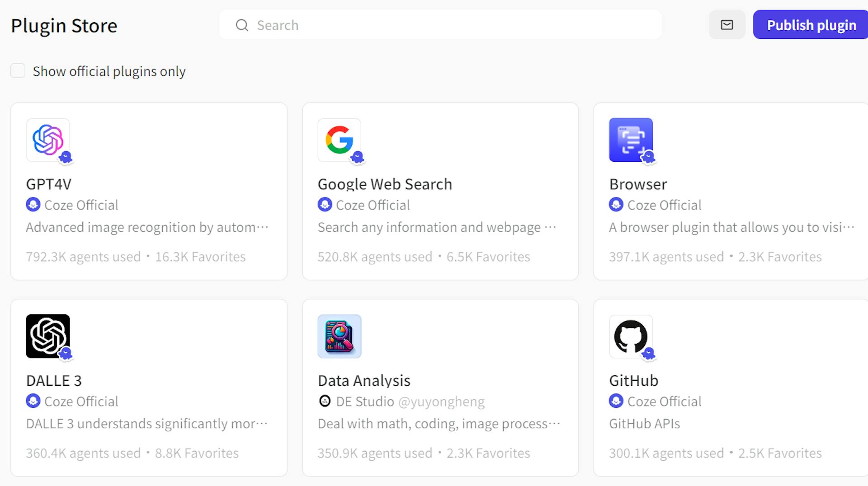Screen dimensions: 868x486
Task: Open the mail notifications icon
Action: pos(727,25)
